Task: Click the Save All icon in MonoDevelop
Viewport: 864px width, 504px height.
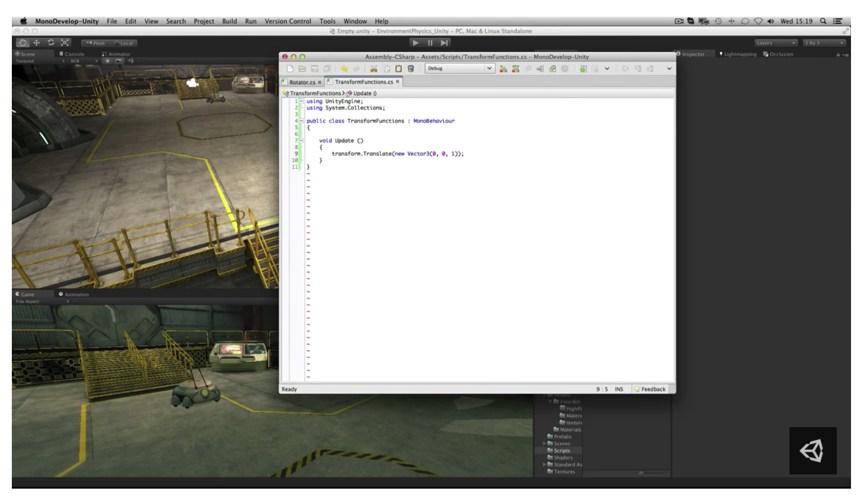Action: tap(327, 69)
